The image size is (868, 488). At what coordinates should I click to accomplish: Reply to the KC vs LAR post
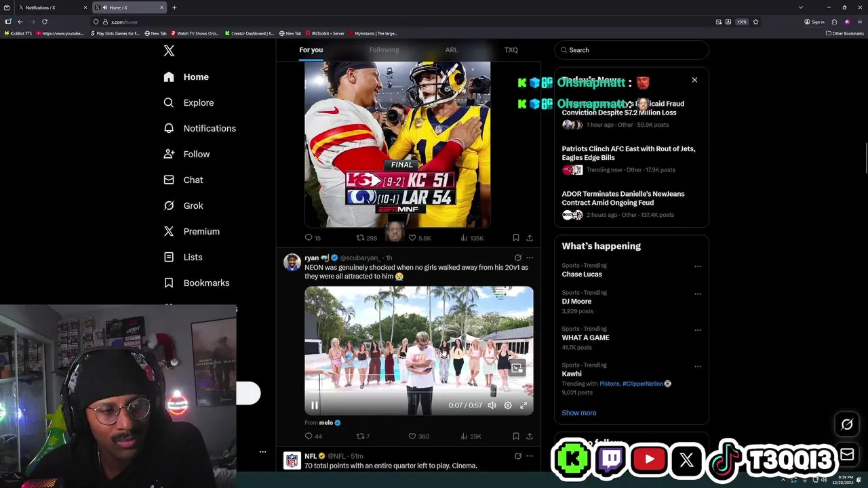[313, 238]
